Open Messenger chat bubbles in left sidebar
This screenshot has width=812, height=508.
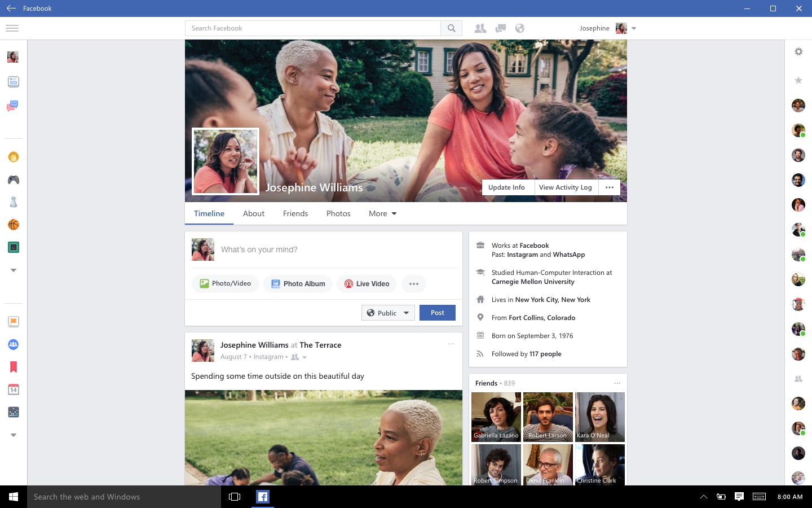[13, 106]
